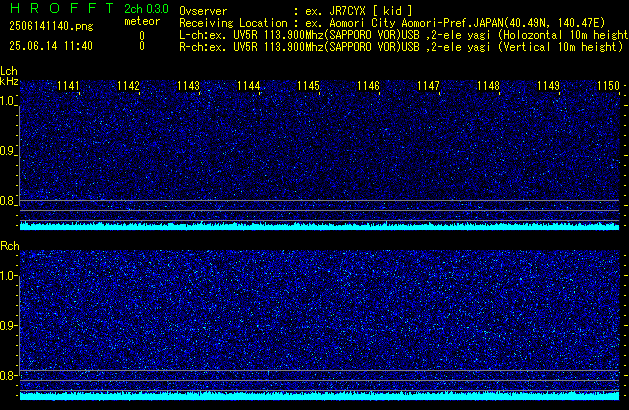Select the 1146 time marker
The image size is (629, 410).
(x=368, y=86)
